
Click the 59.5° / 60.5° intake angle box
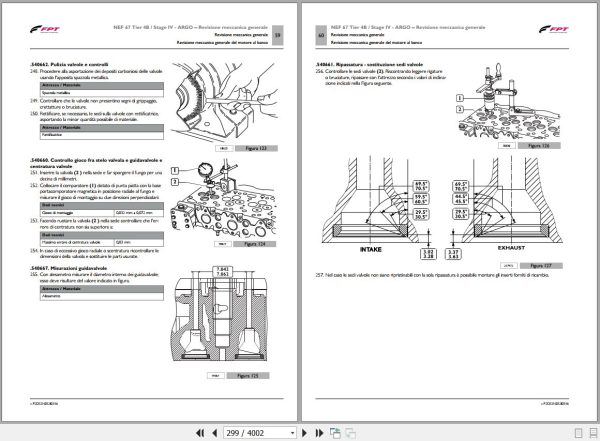pos(421,199)
